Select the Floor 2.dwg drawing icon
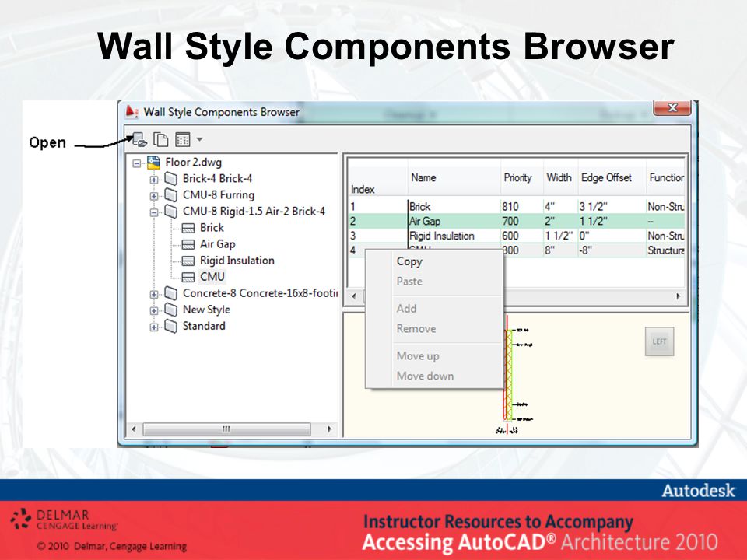The image size is (747, 560). tap(153, 163)
